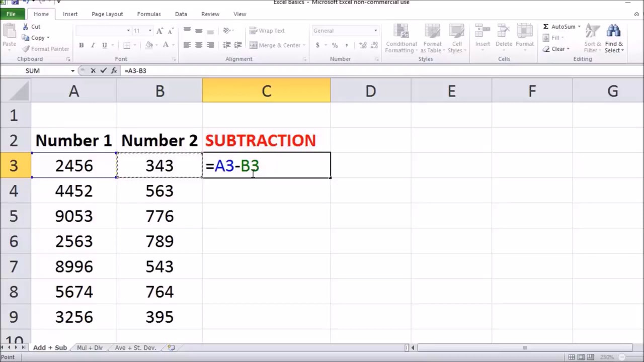644x362 pixels.
Task: Click Decrease Font Size icon
Action: (170, 31)
